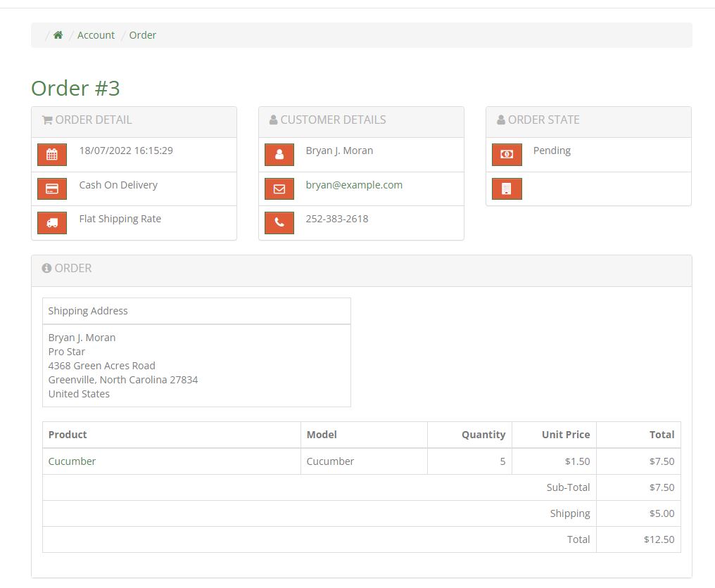The image size is (715, 588).
Task: Click the calendar icon beside order date
Action: pyautogui.click(x=52, y=155)
